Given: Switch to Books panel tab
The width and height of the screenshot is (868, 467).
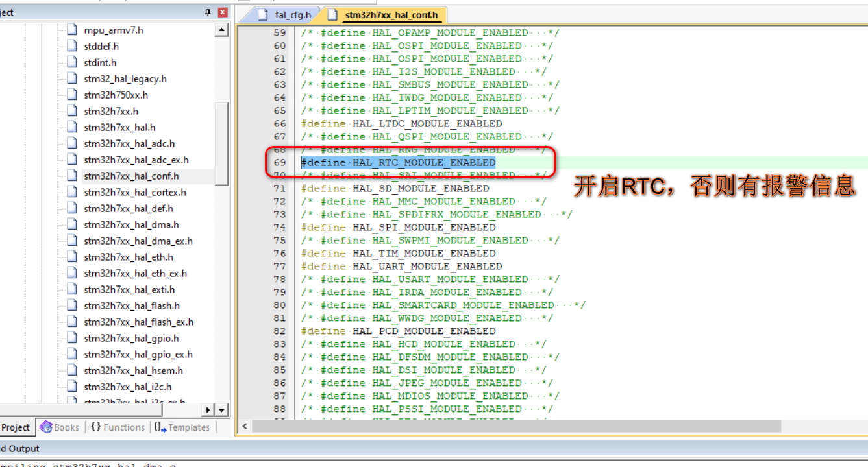Looking at the screenshot, I should point(60,427).
